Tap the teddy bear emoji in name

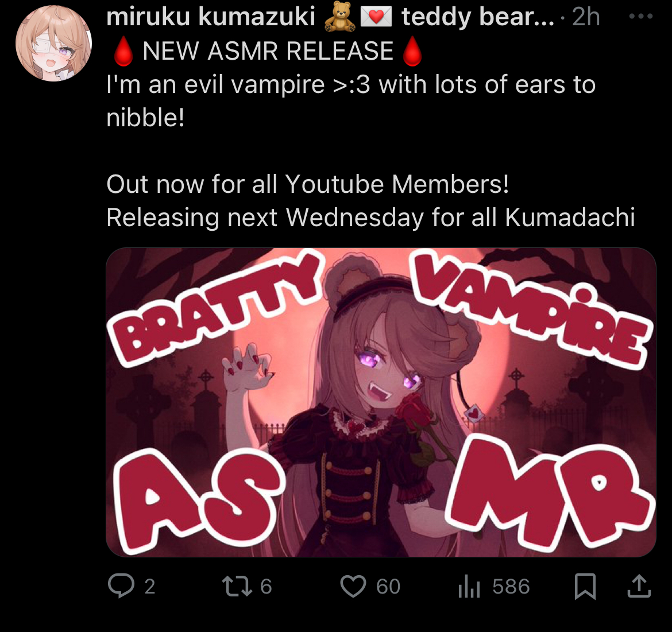340,17
